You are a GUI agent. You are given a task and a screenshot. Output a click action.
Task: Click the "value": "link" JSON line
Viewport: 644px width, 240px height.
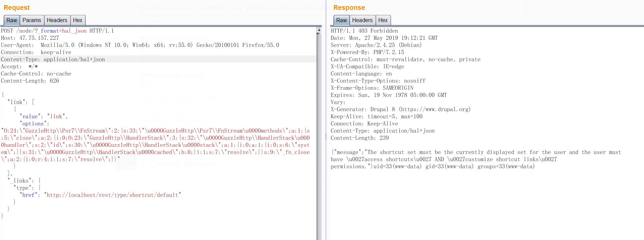pyautogui.click(x=44, y=117)
